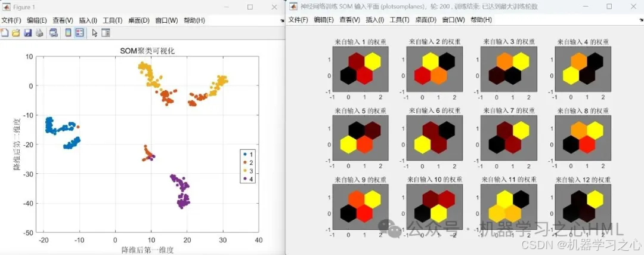This screenshot has width=644, height=255.
Task: Click the y-axis label 降维后第二维度
Action: click(x=17, y=145)
